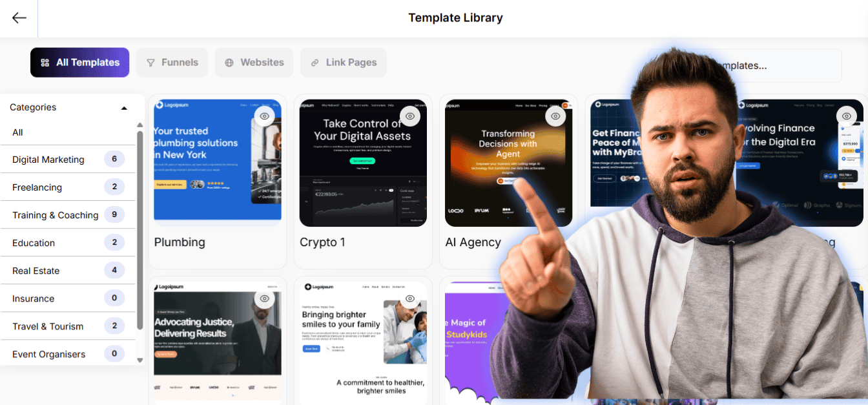This screenshot has width=868, height=405.
Task: Select the Real Estate category
Action: [x=68, y=271]
